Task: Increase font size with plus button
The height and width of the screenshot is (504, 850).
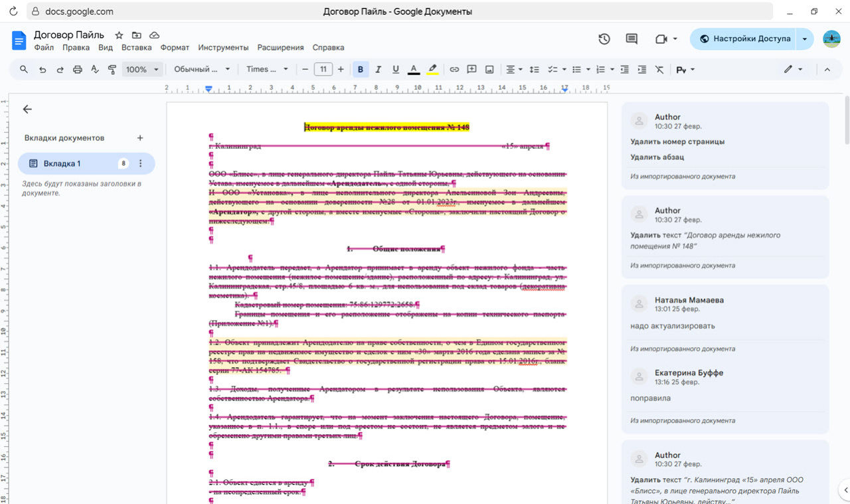Action: click(341, 69)
